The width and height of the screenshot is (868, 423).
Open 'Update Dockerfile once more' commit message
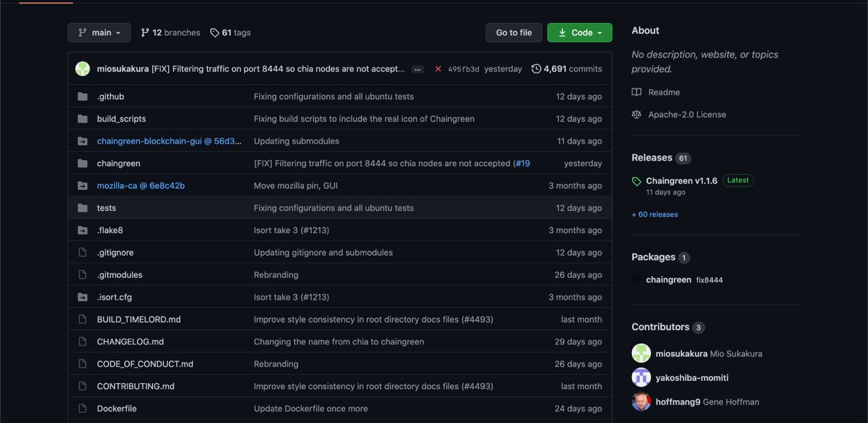(x=311, y=409)
